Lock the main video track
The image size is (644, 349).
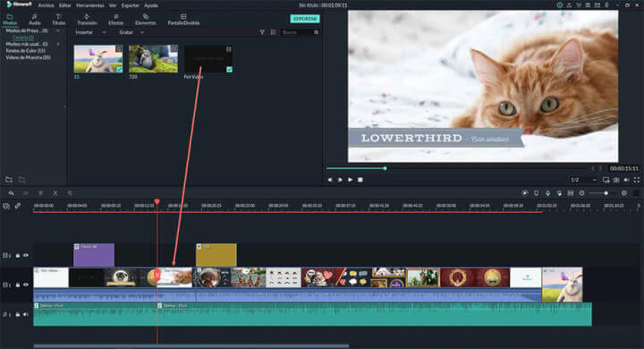(18, 285)
